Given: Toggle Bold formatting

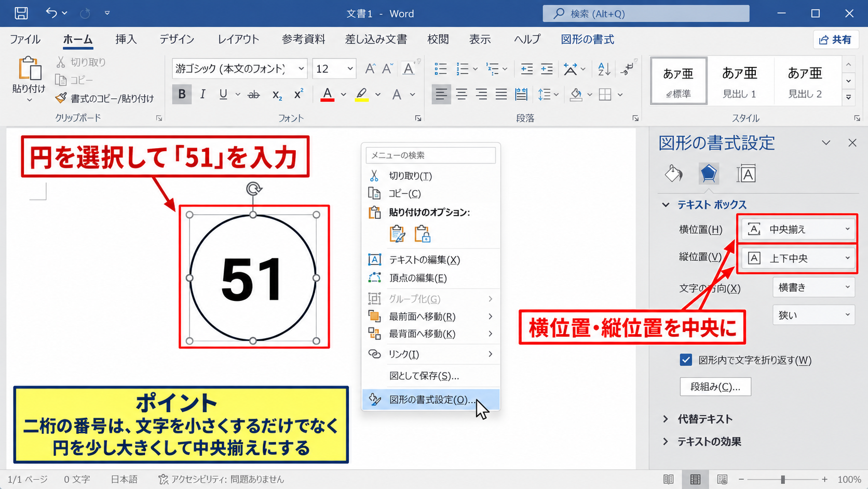Looking at the screenshot, I should point(182,94).
